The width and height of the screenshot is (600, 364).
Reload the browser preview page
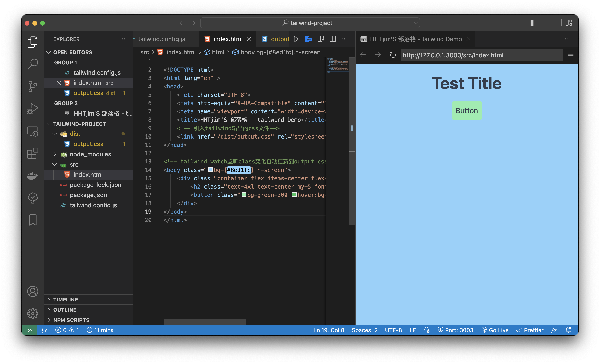coord(393,55)
